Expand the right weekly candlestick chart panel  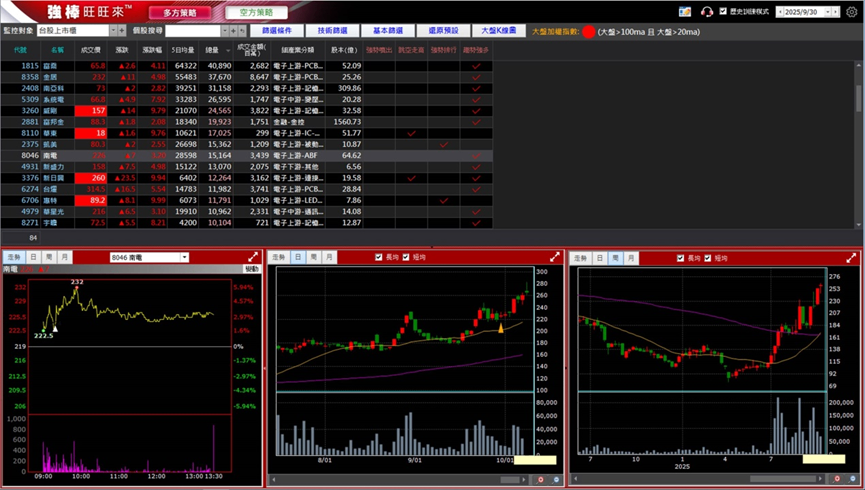[852, 257]
